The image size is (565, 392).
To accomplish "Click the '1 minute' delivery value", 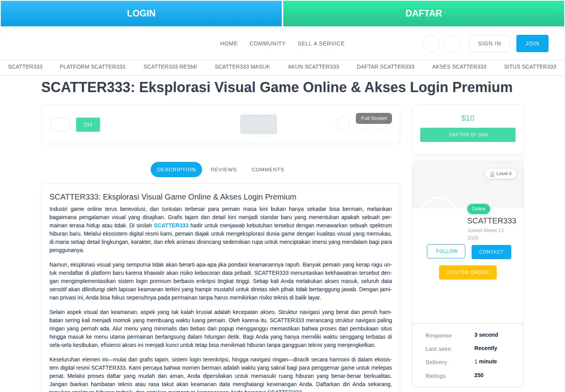I will click(x=486, y=361).
